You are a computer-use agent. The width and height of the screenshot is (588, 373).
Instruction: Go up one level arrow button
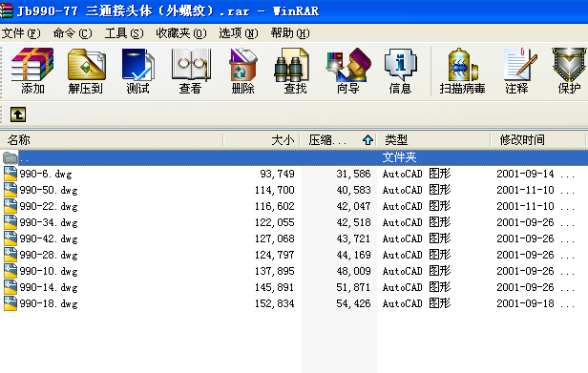(x=18, y=114)
